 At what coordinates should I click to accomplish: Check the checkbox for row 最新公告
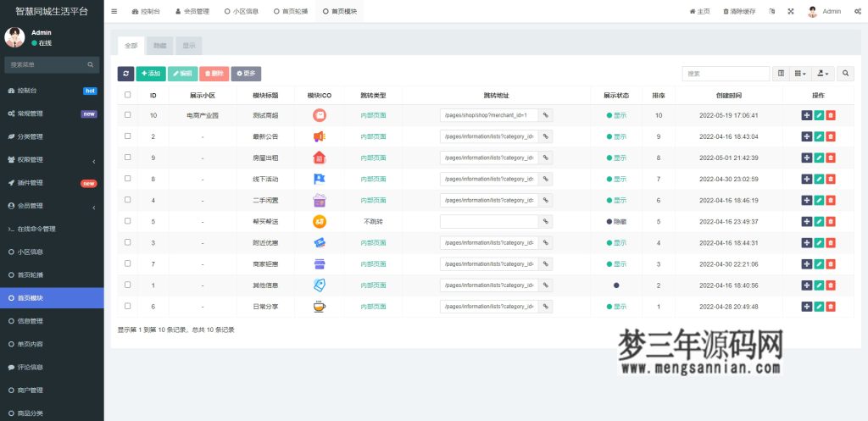[x=128, y=136]
